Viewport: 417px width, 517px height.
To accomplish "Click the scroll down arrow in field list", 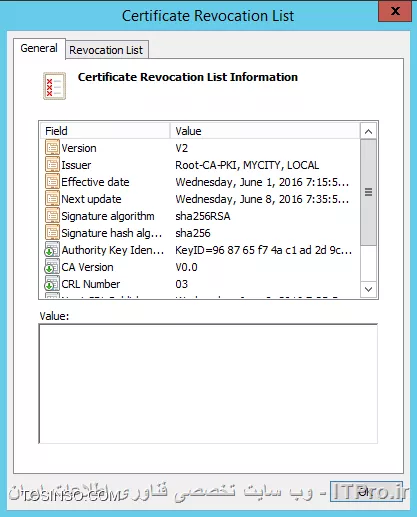I will pos(368,289).
